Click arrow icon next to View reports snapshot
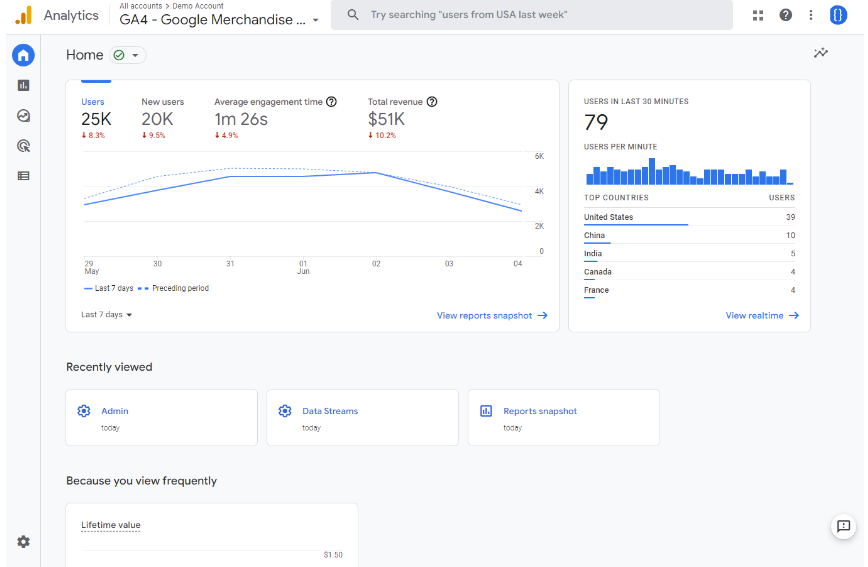Image resolution: width=868 pixels, height=567 pixels. pyautogui.click(x=542, y=316)
